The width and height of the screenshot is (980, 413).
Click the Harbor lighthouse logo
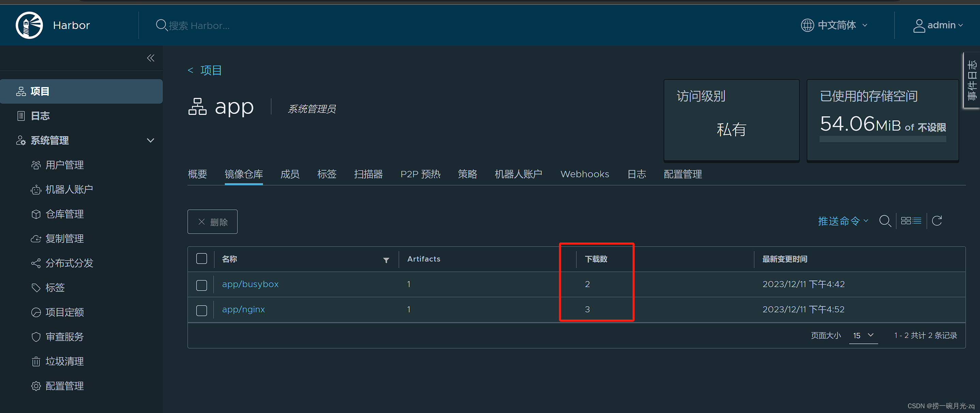point(29,25)
